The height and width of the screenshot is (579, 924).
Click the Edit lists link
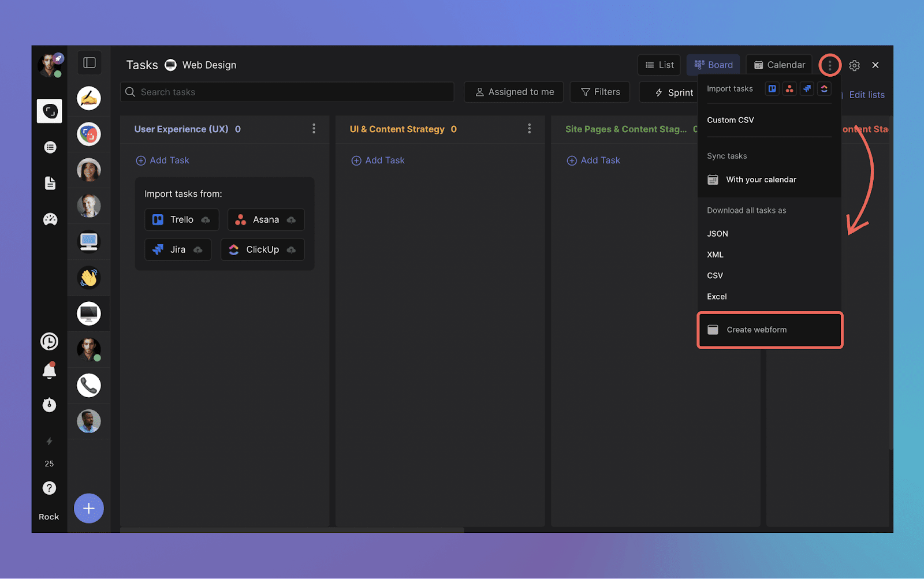click(x=867, y=95)
